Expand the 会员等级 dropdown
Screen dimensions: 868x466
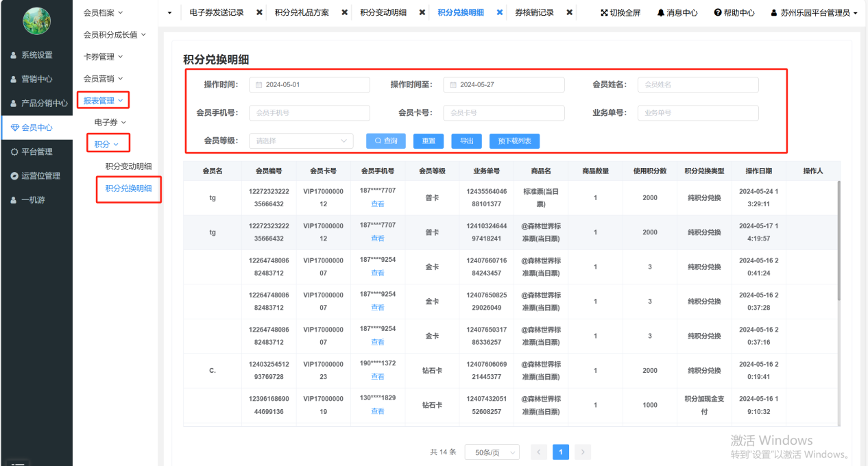pyautogui.click(x=301, y=141)
